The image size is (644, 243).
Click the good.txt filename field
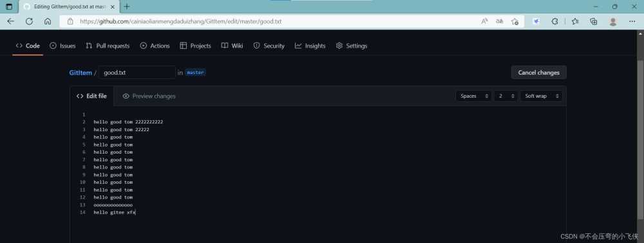(137, 73)
